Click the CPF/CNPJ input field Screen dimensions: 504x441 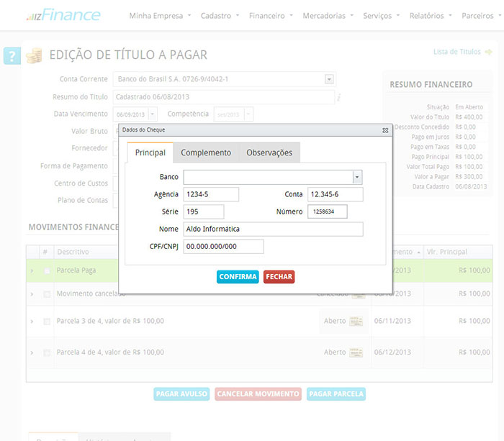223,247
